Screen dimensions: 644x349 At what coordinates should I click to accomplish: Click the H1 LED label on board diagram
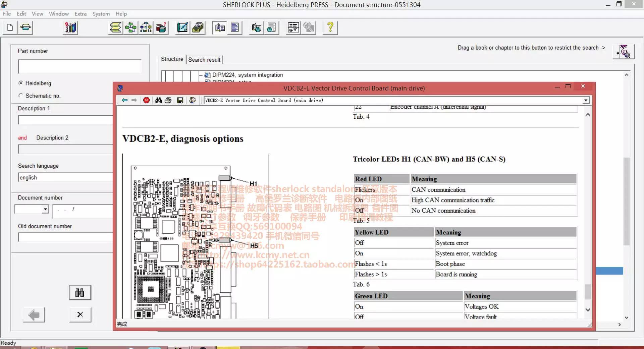(253, 184)
